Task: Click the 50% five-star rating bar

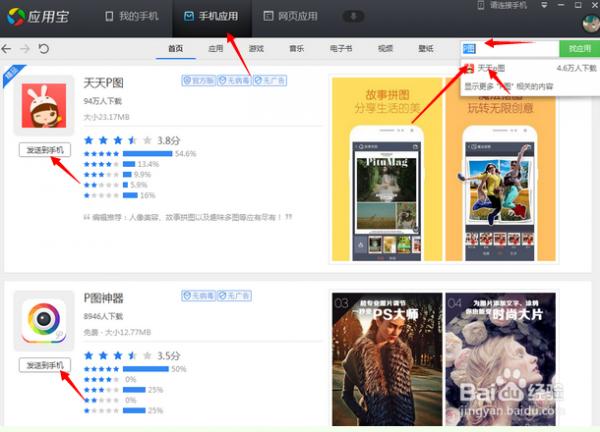Action: 145,369
